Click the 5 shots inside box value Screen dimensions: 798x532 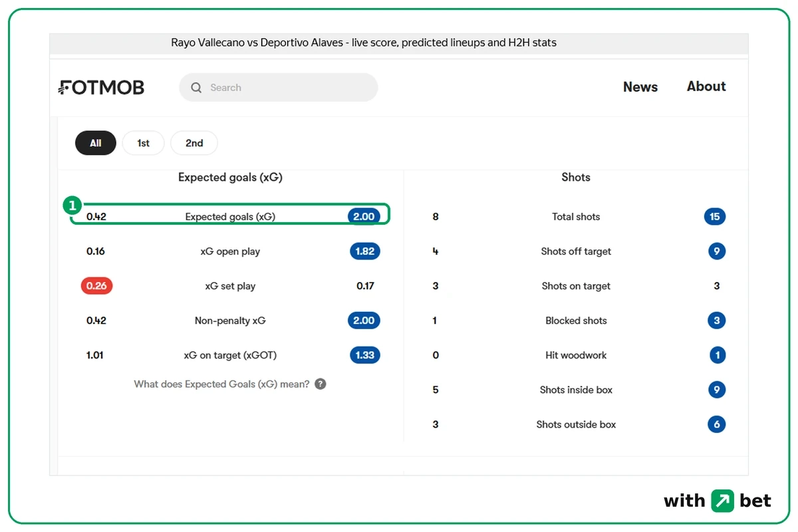[x=436, y=390]
